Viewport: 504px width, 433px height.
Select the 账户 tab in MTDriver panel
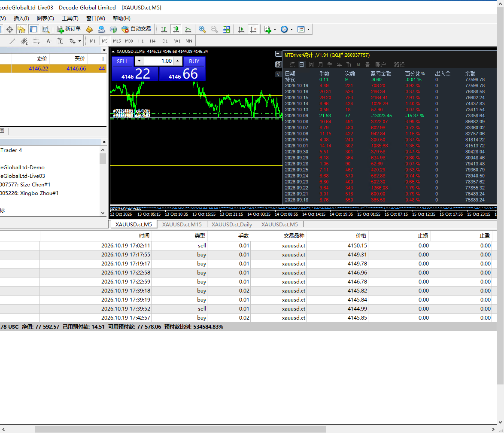(x=380, y=65)
